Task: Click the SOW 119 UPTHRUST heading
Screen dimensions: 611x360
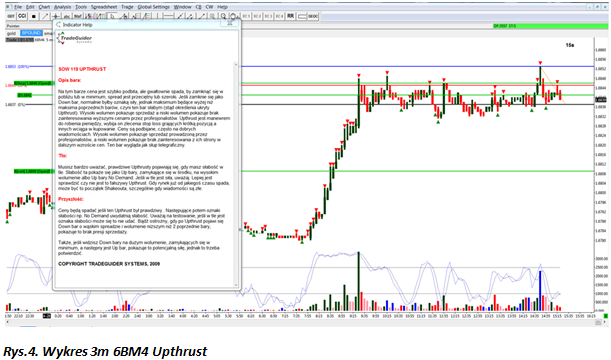Action: pos(82,69)
